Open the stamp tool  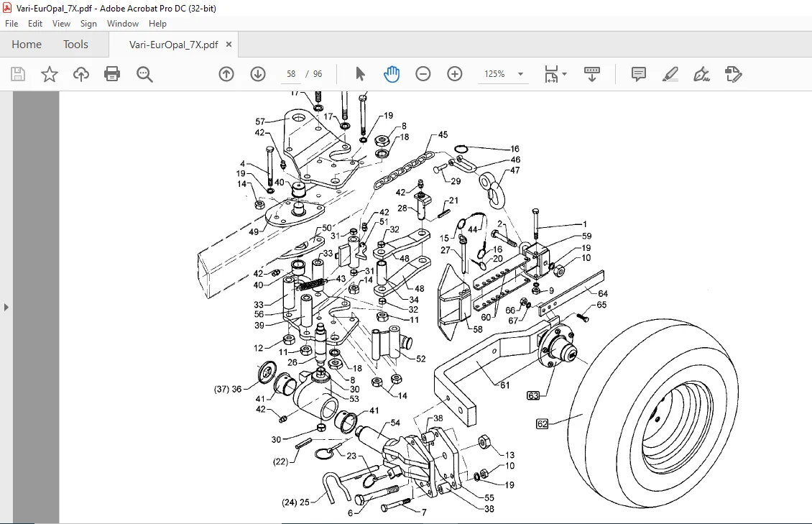click(733, 74)
